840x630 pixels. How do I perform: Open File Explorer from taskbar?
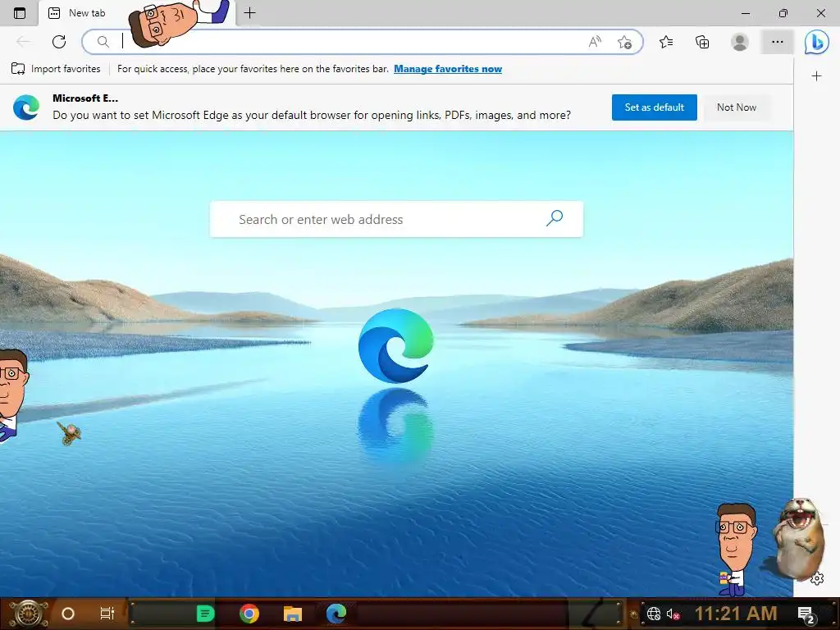pos(293,614)
